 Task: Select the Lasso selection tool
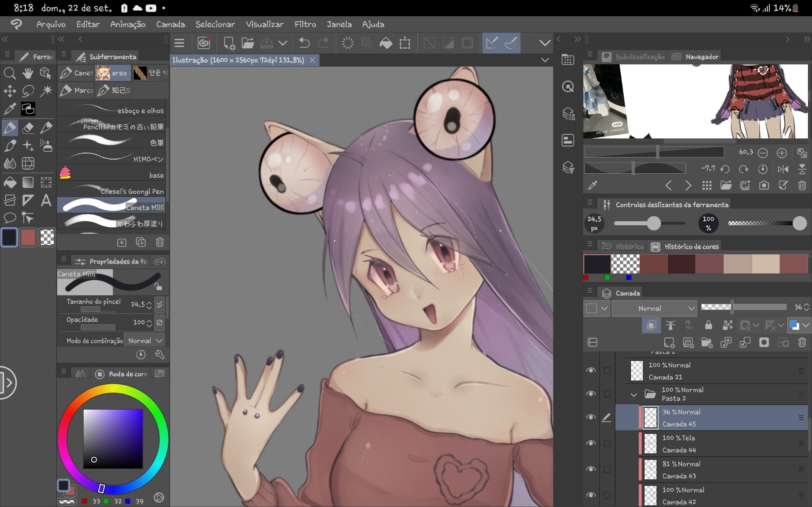28,91
